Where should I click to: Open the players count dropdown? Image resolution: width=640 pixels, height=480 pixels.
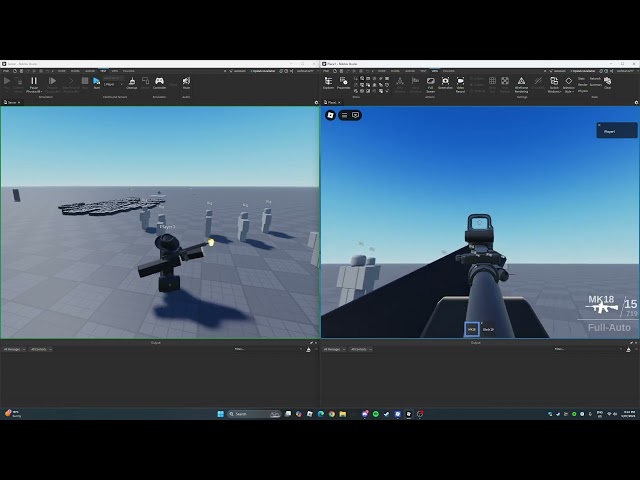point(113,84)
